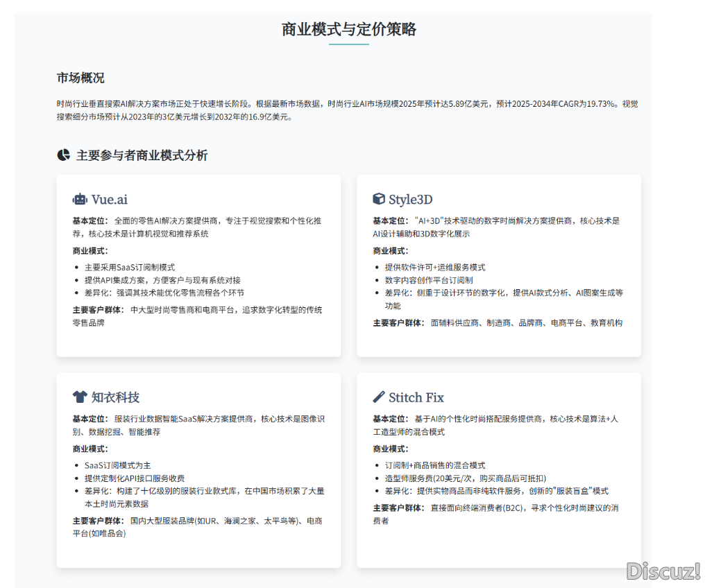Click 主要采用SaaS订阅制模式 bullet in Vue.ai card
Viewport: 712px width, 588px height.
[x=130, y=267]
